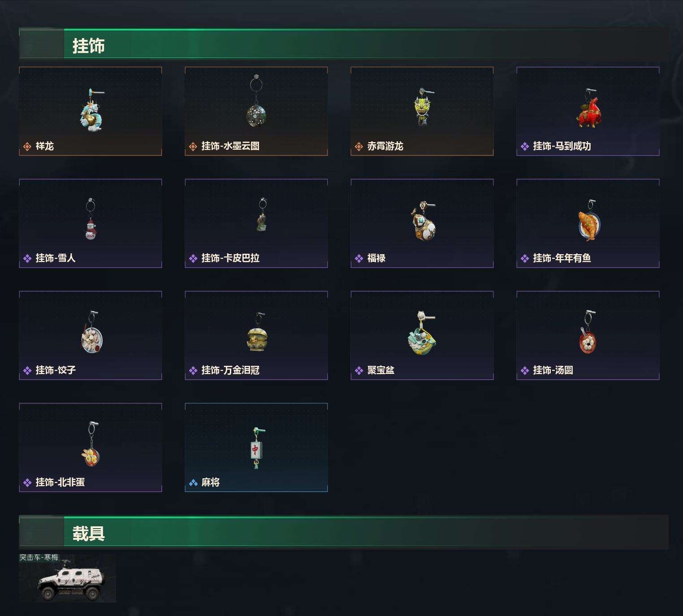This screenshot has width=683, height=616.
Task: Click the 水墨云图 sphere charm icon
Action: (x=256, y=101)
